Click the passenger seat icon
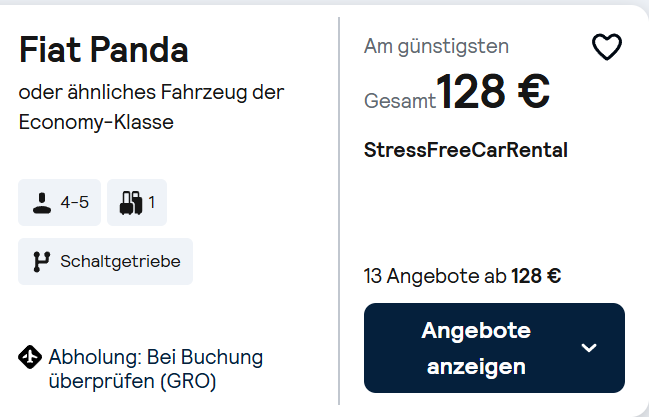The image size is (649, 417). pos(42,203)
